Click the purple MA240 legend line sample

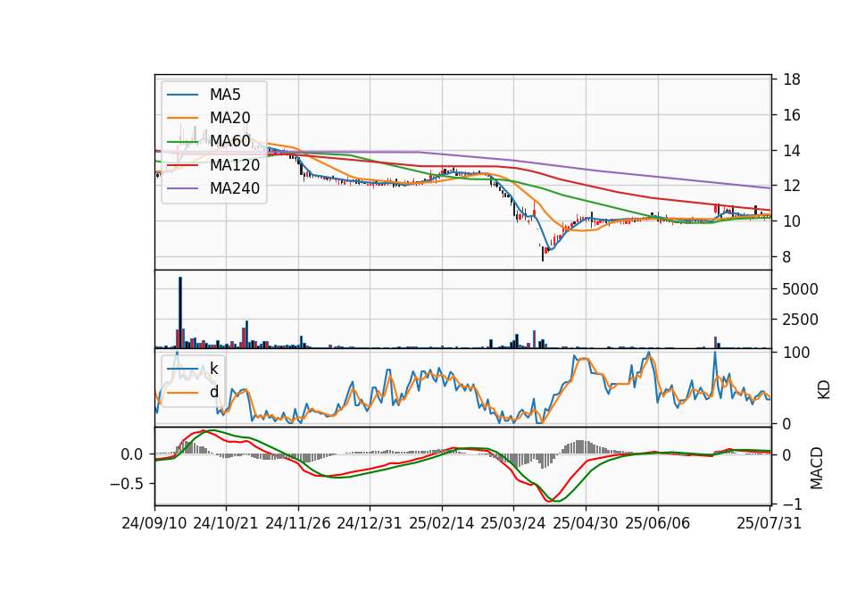click(182, 188)
